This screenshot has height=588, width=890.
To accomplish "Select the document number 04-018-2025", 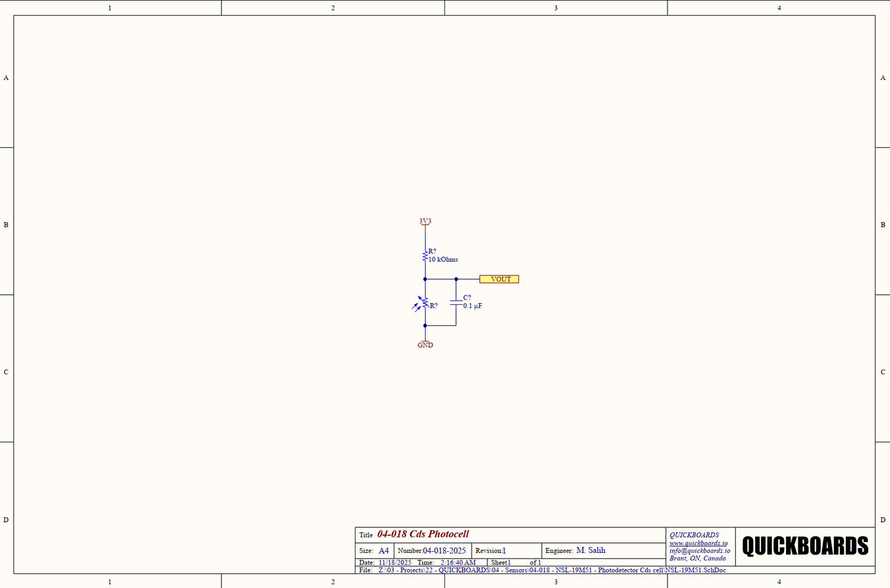I will (444, 551).
